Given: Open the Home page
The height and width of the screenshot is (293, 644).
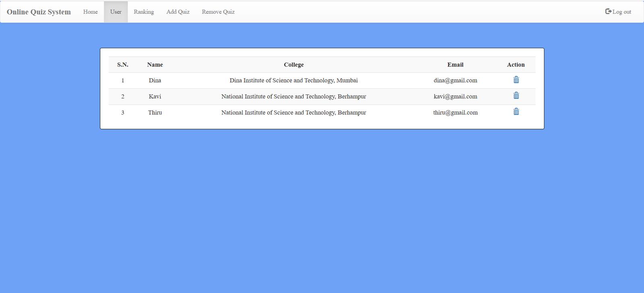Looking at the screenshot, I should [90, 12].
